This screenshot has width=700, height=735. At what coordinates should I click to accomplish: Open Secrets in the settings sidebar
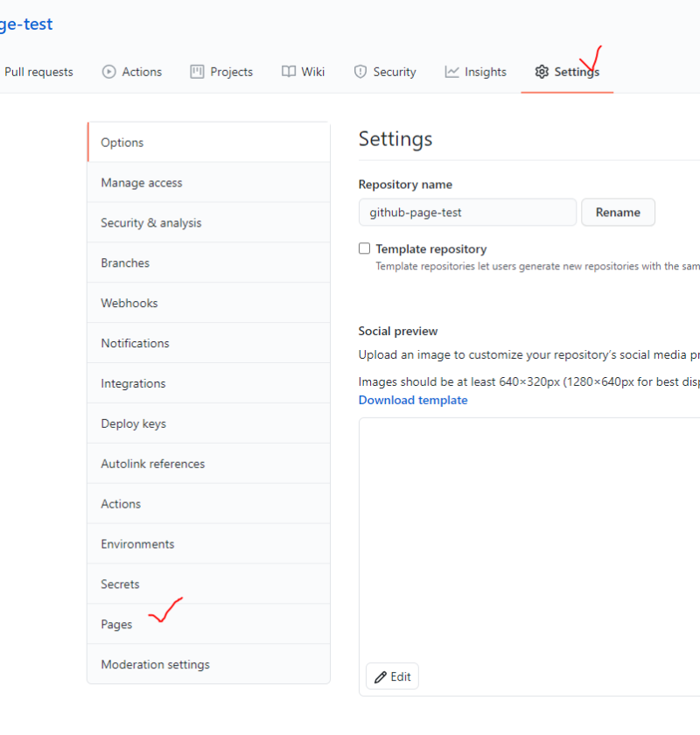120,584
